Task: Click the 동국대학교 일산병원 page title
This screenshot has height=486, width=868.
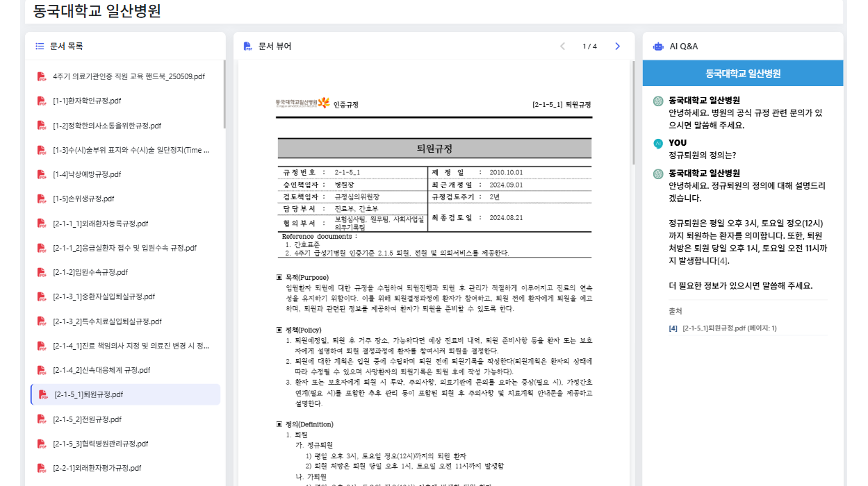Action: click(x=97, y=11)
